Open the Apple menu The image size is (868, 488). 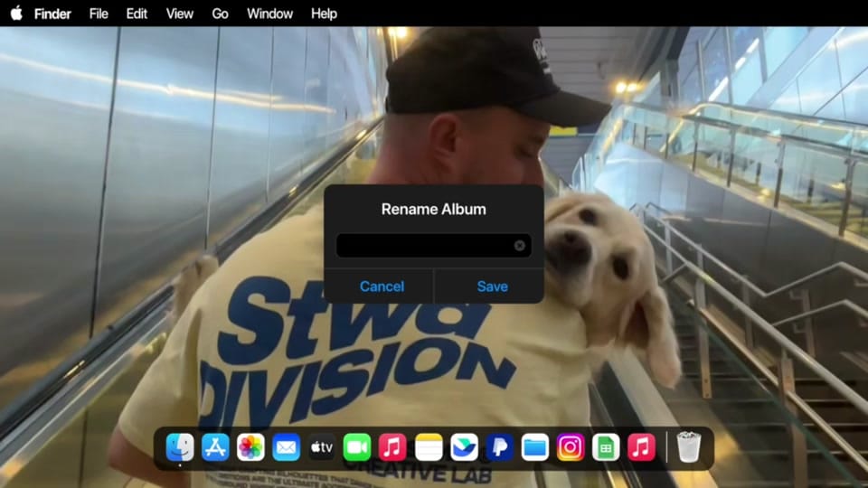16,14
